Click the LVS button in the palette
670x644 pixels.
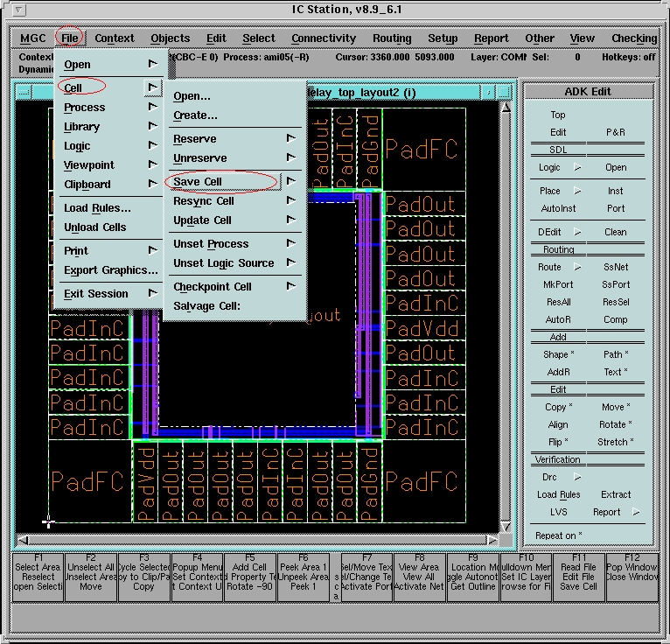tap(558, 512)
